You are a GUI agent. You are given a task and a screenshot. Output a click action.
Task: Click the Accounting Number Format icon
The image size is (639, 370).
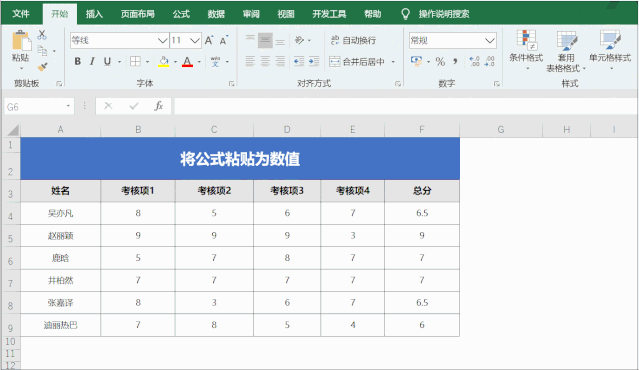coord(416,62)
